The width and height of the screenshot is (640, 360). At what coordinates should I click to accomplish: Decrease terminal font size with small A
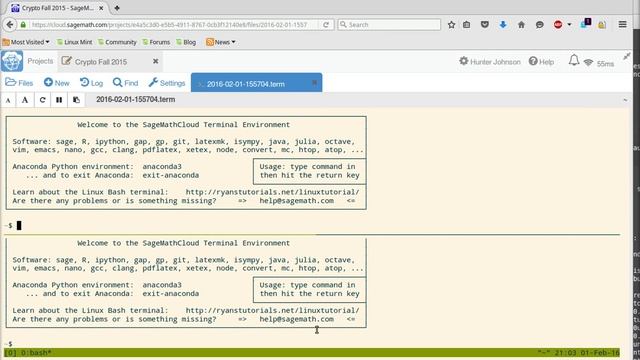coord(8,100)
